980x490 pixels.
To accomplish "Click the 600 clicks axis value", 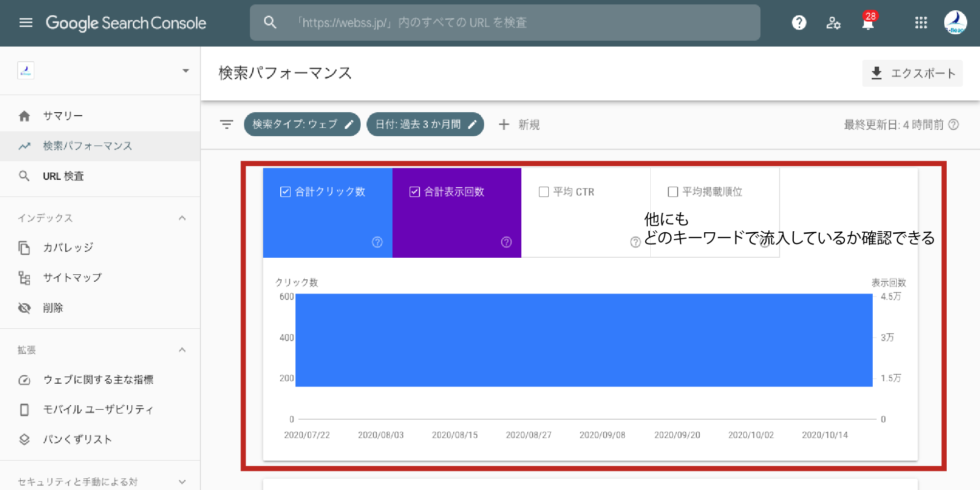I will point(287,296).
